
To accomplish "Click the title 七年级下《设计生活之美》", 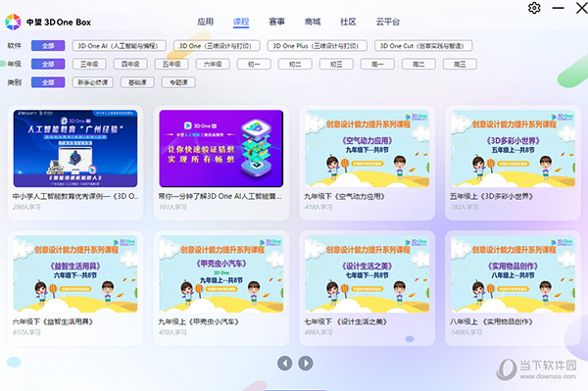I will point(346,321).
